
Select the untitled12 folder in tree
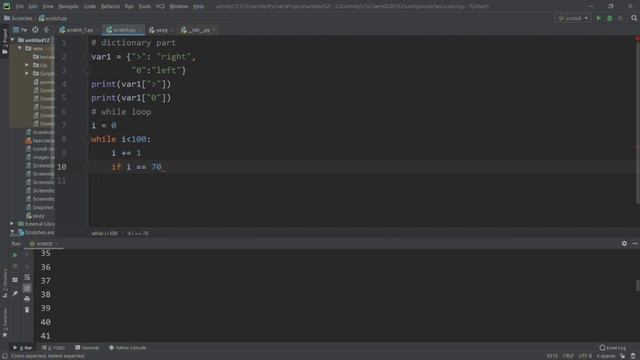(34, 40)
